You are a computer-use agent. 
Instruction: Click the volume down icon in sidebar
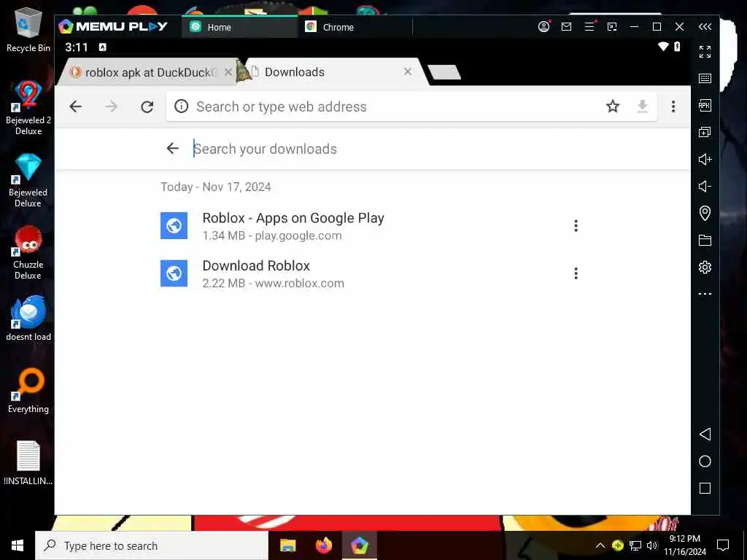705,186
